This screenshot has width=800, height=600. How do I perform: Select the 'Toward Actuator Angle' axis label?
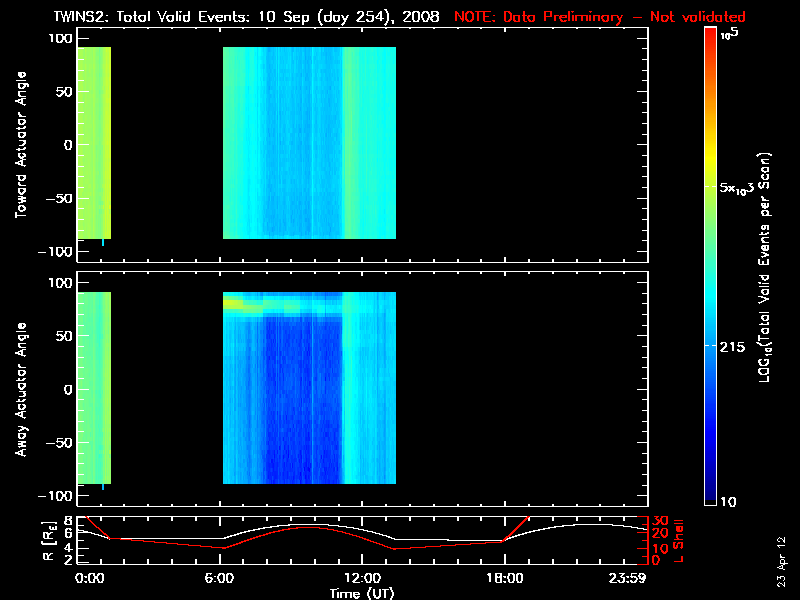point(20,145)
